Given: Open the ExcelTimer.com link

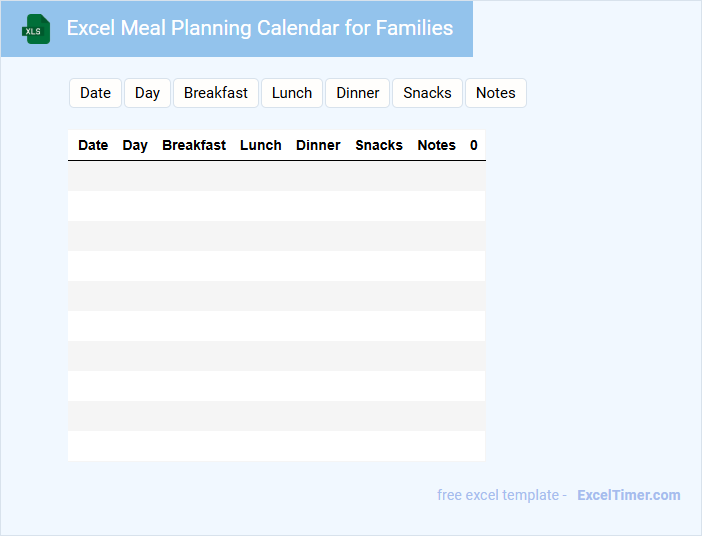Looking at the screenshot, I should 628,495.
